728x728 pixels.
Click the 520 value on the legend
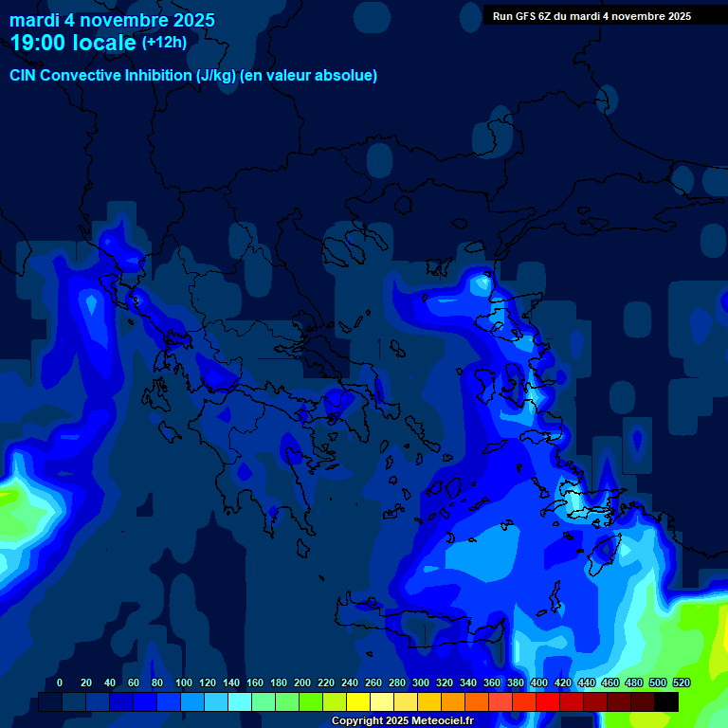click(x=682, y=682)
